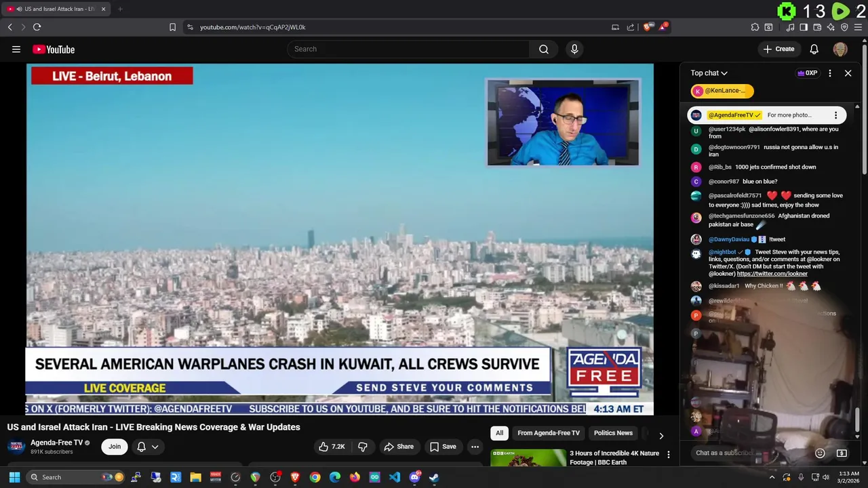Viewport: 868px width, 488px height.
Task: Open the Agenda-Free TV channel name
Action: pos(56,443)
